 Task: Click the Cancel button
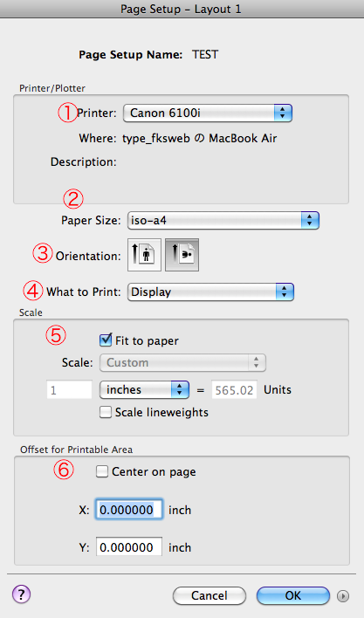[209, 595]
